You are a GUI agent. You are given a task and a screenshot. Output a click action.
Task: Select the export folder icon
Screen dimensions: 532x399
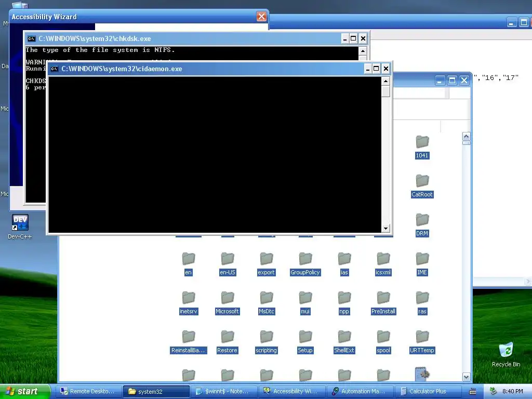pos(267,259)
